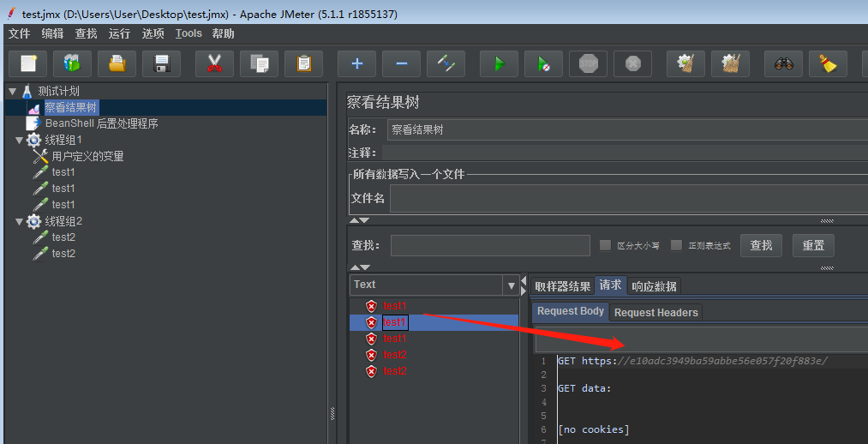The image size is (868, 444).
Task: Select BeanShell 后置处理程序 tree node
Action: pos(102,123)
